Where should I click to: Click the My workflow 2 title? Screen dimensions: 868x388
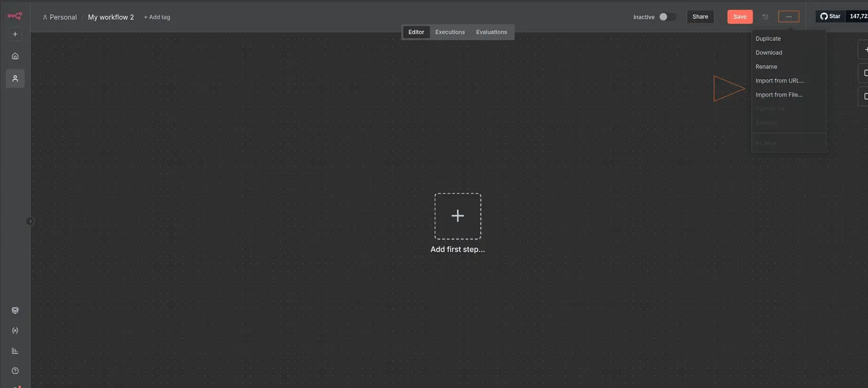tap(111, 17)
